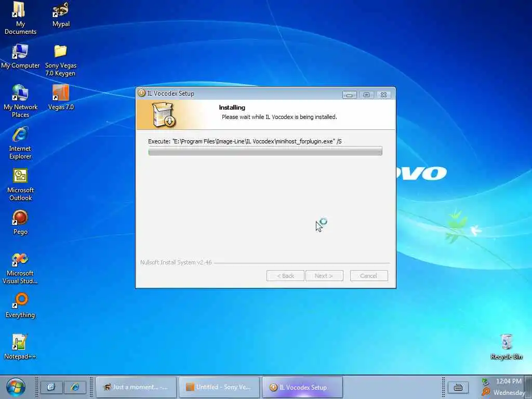
Task: Switch to the Untitled - Sony Vegas taskbar window
Action: pyautogui.click(x=219, y=387)
